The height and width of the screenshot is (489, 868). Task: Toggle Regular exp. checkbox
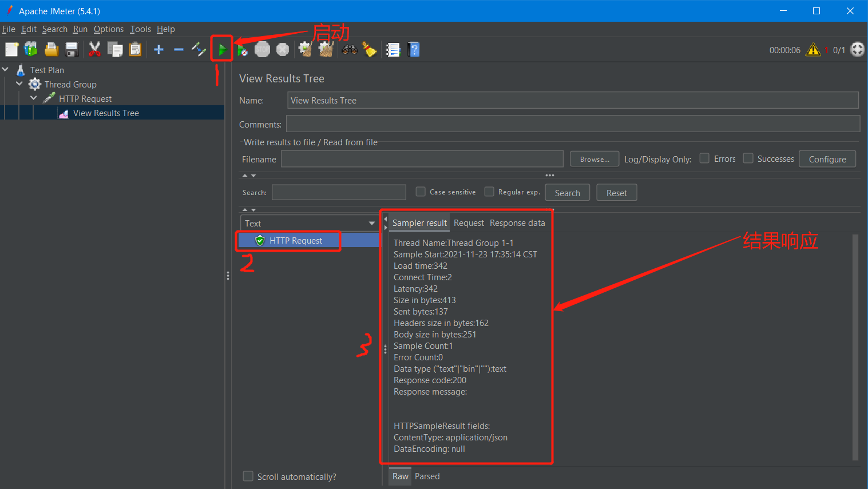[x=489, y=192]
